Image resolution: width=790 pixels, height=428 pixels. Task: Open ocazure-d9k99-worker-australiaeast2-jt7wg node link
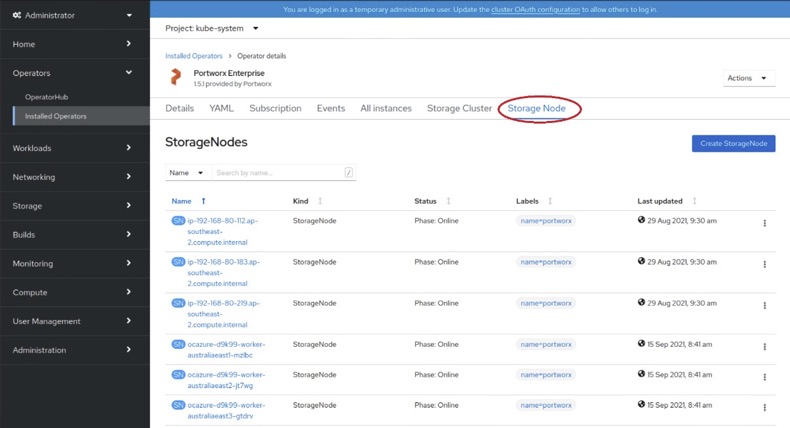[226, 380]
